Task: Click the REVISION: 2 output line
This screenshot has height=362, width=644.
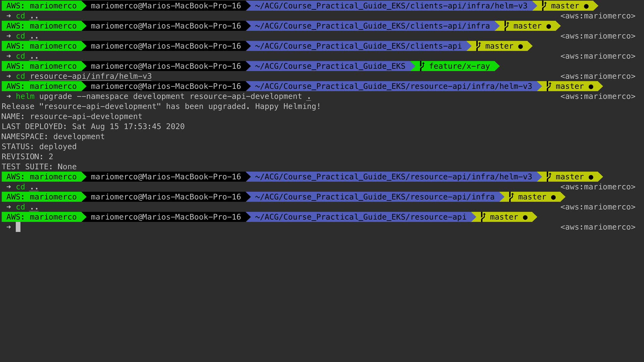Action: 27,157
